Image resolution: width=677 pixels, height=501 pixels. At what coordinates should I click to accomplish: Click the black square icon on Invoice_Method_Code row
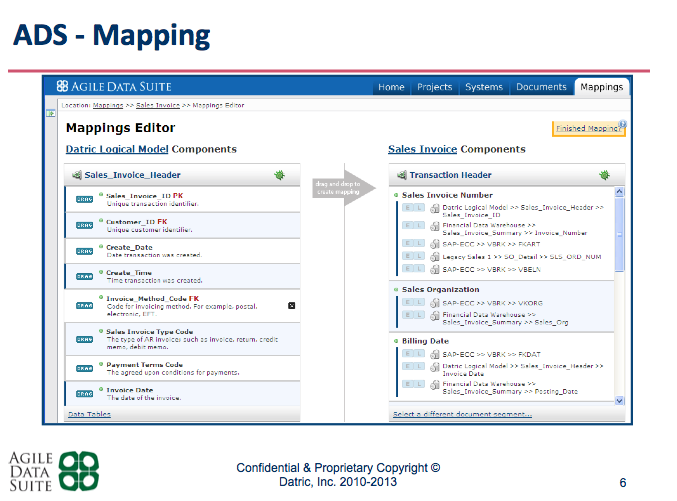[x=291, y=305]
